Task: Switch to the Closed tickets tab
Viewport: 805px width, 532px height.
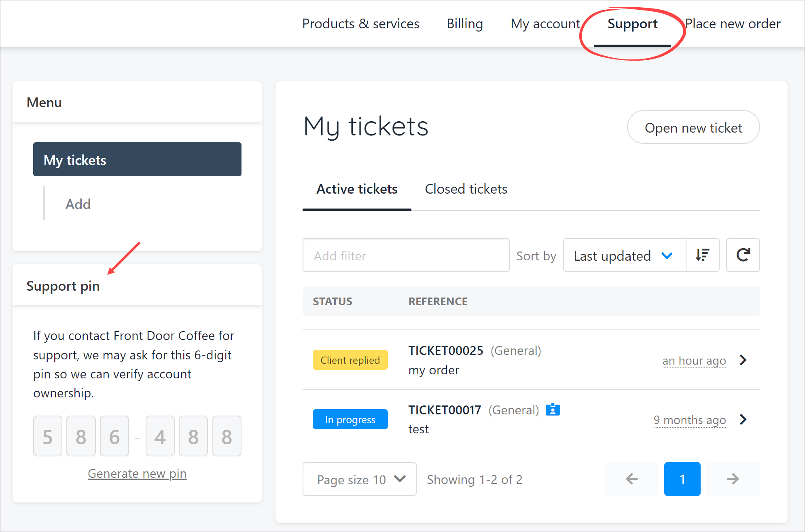Action: pyautogui.click(x=466, y=189)
